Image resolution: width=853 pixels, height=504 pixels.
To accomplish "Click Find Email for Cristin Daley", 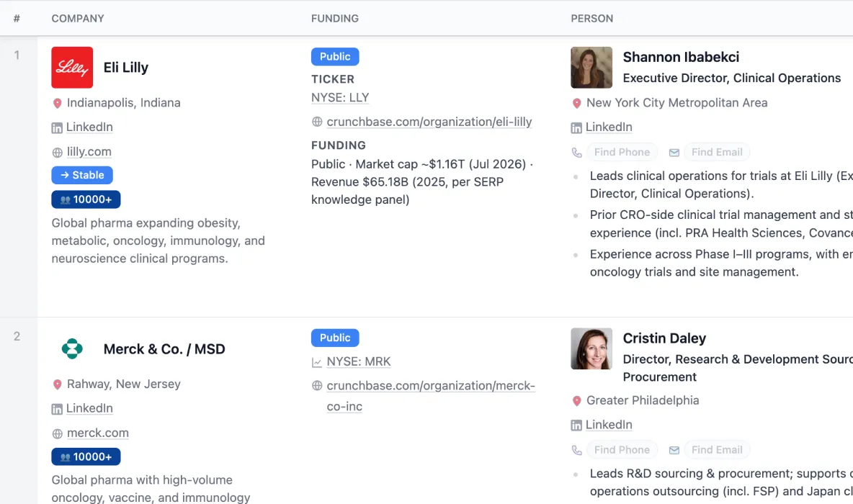I will (717, 449).
